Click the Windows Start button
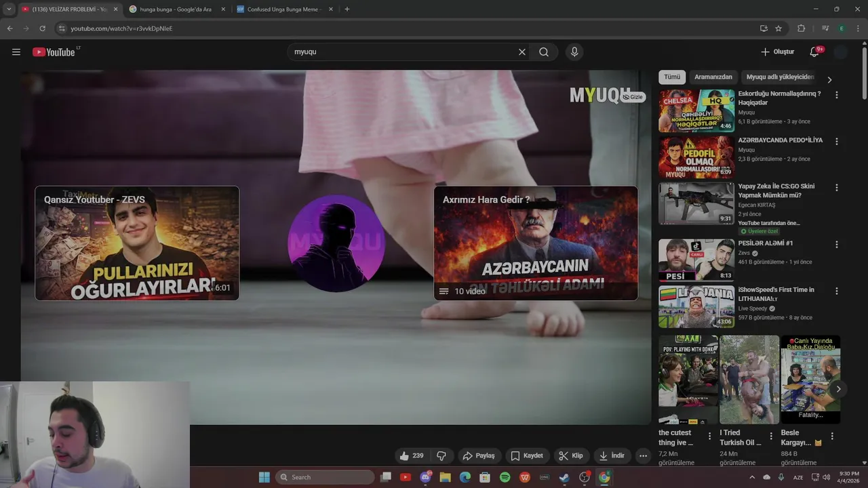This screenshot has width=868, height=488. point(264,477)
